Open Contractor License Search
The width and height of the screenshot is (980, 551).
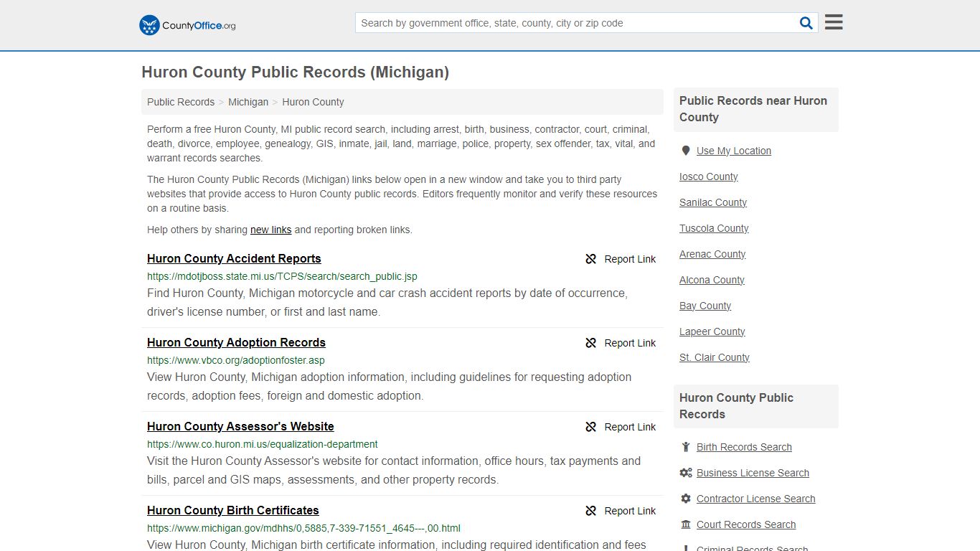(x=755, y=499)
